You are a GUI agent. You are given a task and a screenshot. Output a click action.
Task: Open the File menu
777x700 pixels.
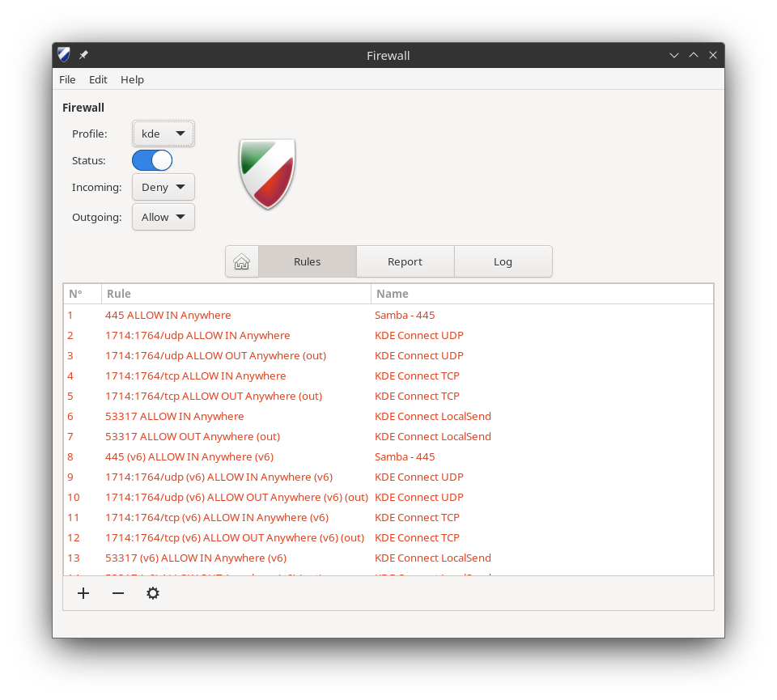67,80
